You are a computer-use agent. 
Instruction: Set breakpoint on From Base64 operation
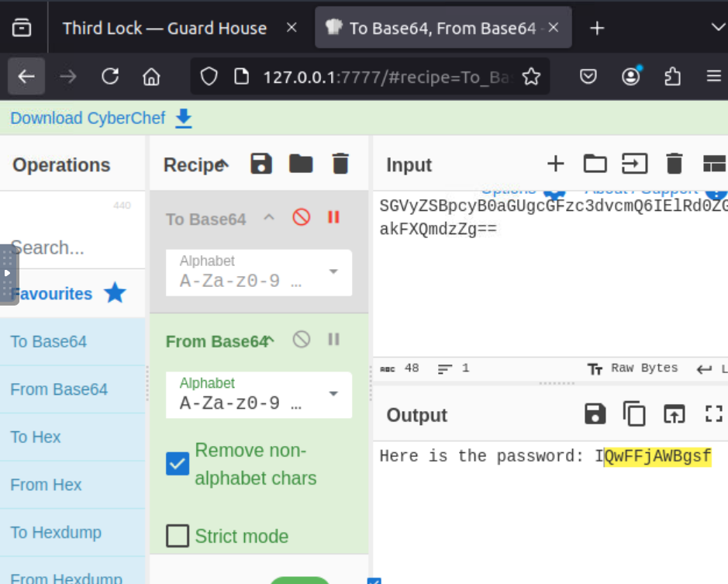click(334, 340)
